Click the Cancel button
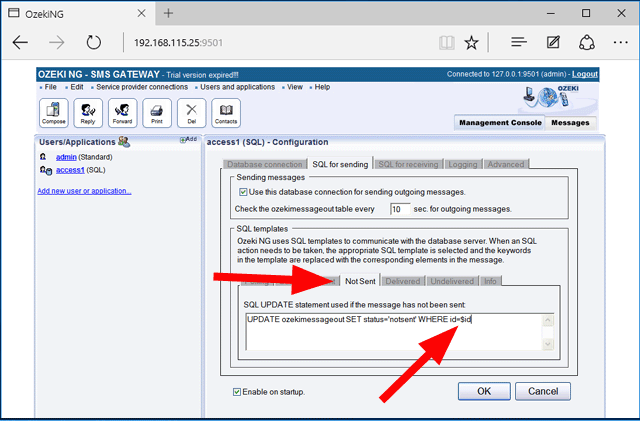This screenshot has height=421, width=640. pos(543,391)
